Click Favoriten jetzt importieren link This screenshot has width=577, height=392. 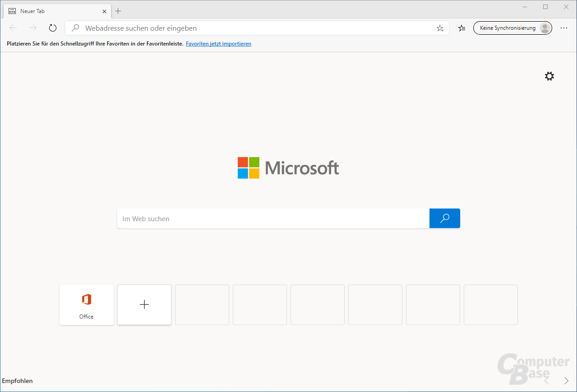[218, 44]
